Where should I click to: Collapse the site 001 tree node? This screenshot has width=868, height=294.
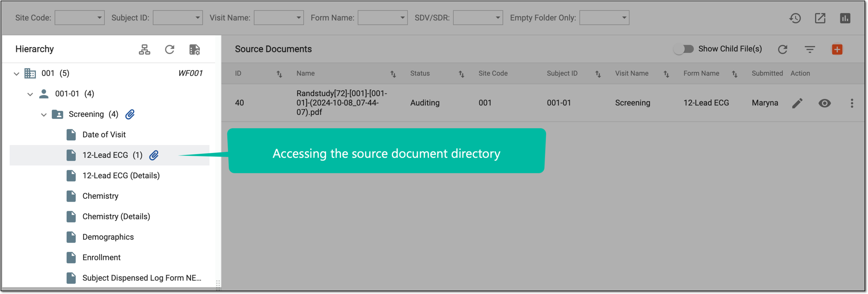click(16, 73)
